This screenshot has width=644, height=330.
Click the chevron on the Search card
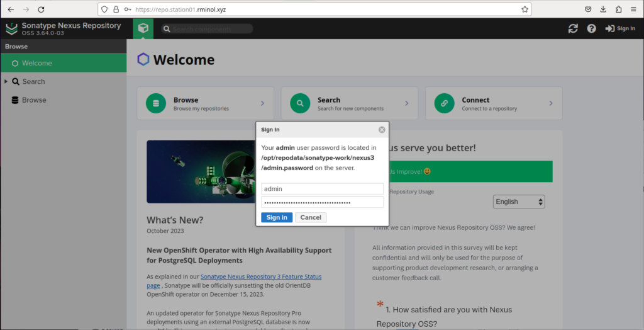(x=407, y=103)
